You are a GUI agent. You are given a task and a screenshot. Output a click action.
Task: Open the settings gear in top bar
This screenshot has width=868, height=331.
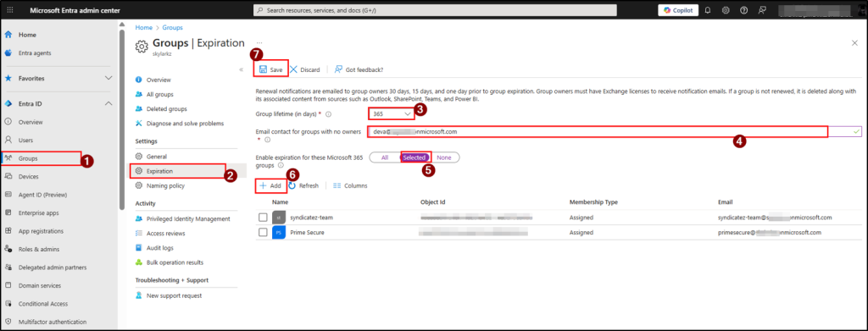coord(726,10)
